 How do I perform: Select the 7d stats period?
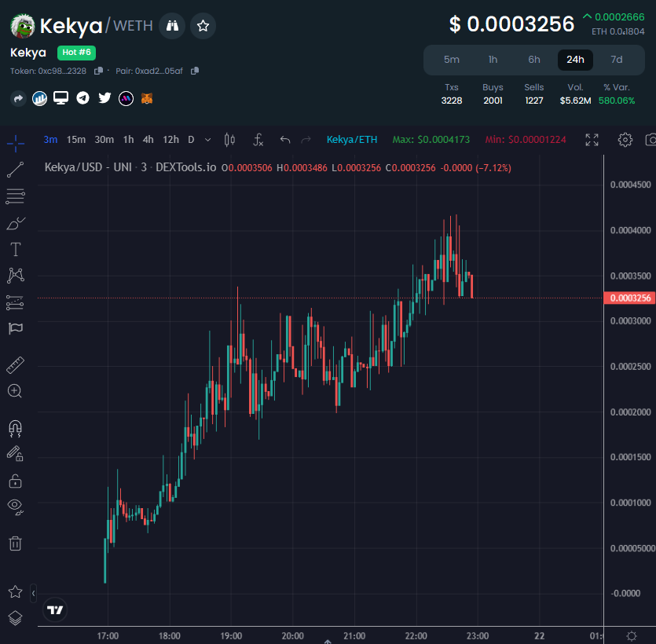[616, 60]
